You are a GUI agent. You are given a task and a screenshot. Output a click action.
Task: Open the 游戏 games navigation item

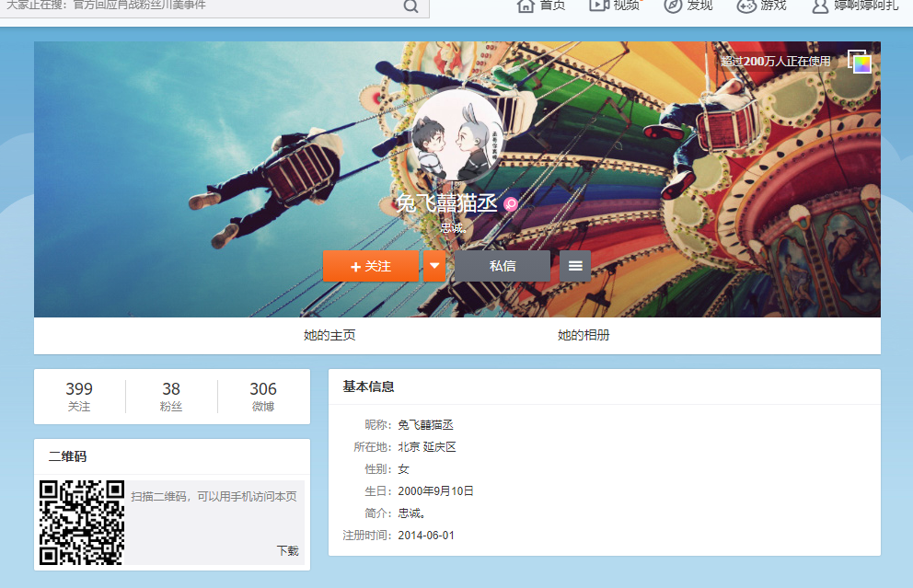click(x=762, y=6)
